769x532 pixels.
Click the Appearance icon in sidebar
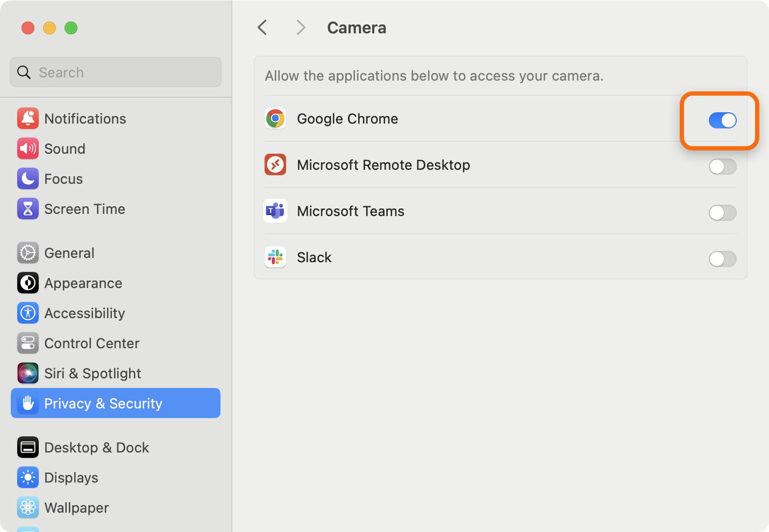pyautogui.click(x=28, y=283)
